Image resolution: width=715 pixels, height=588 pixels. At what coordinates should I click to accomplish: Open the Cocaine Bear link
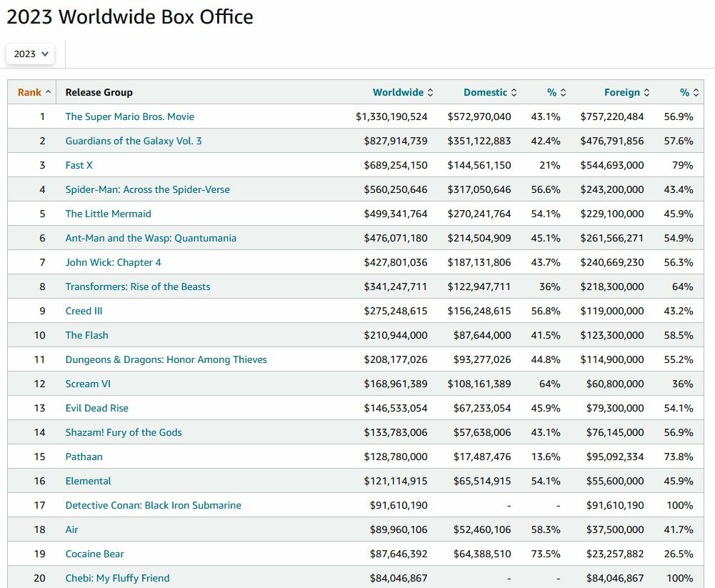pyautogui.click(x=94, y=554)
